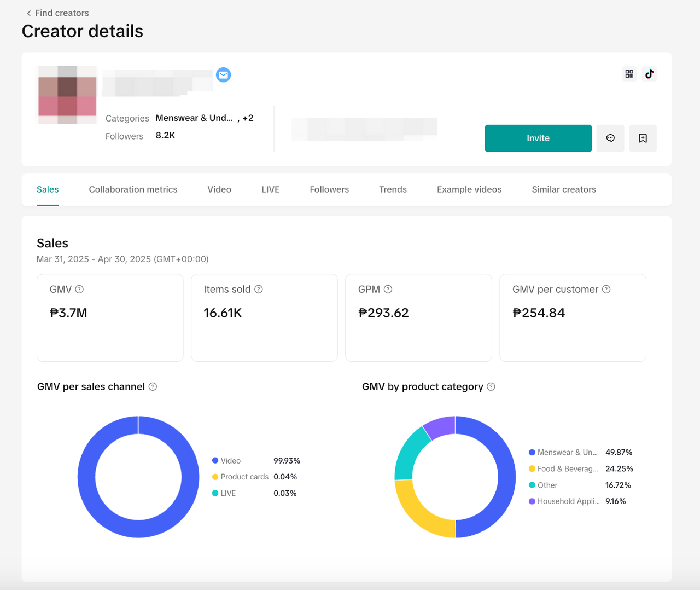The width and height of the screenshot is (700, 590).
Task: Open chat message icon beside Invite
Action: tap(610, 138)
